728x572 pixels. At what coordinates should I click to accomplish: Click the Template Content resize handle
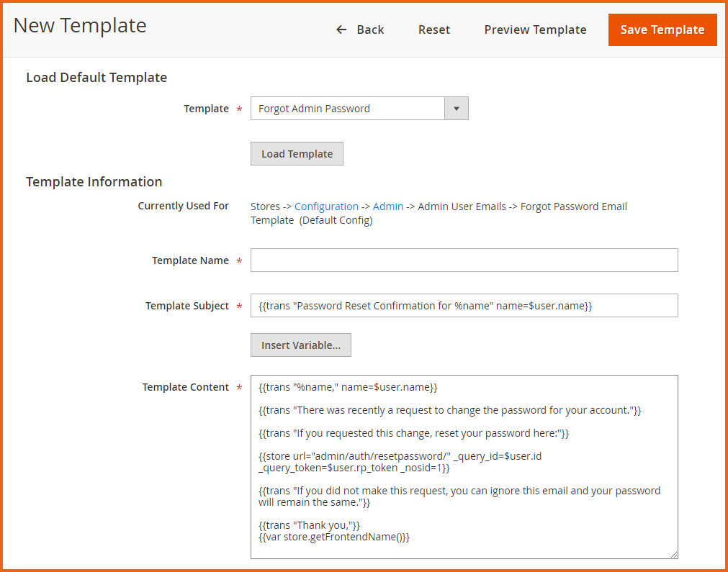click(673, 554)
